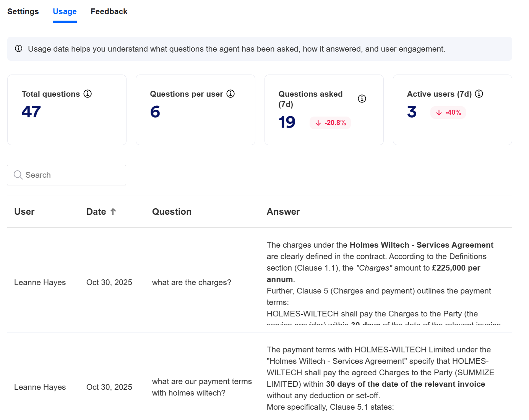The height and width of the screenshot is (420, 529).
Task: Open the Feedback tab
Action: [x=109, y=11]
